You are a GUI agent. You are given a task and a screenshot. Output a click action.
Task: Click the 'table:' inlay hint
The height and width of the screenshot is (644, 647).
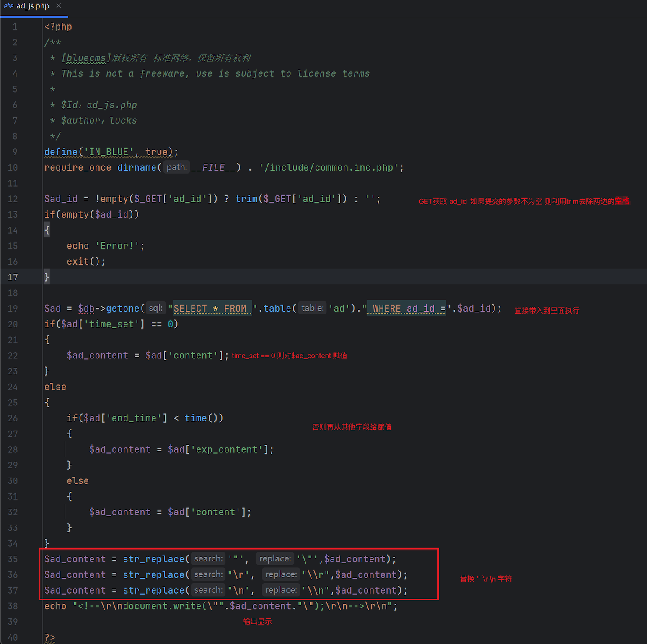(x=313, y=308)
